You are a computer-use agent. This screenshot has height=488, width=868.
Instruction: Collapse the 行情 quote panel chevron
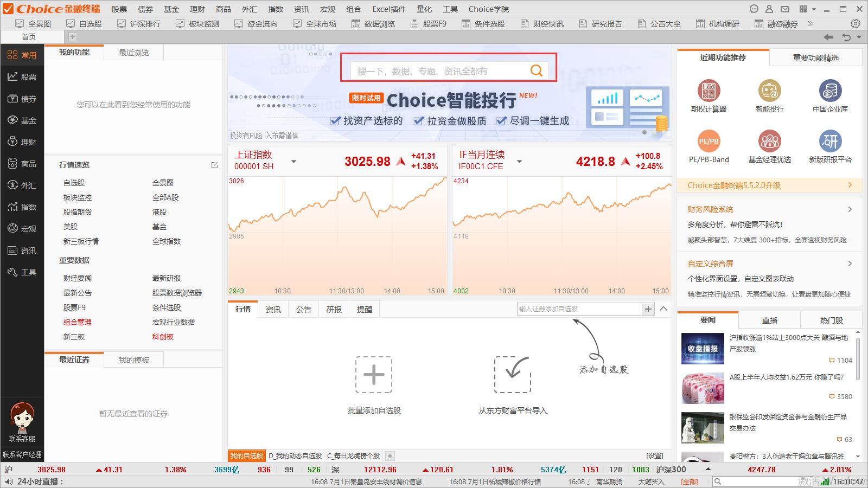[664, 309]
